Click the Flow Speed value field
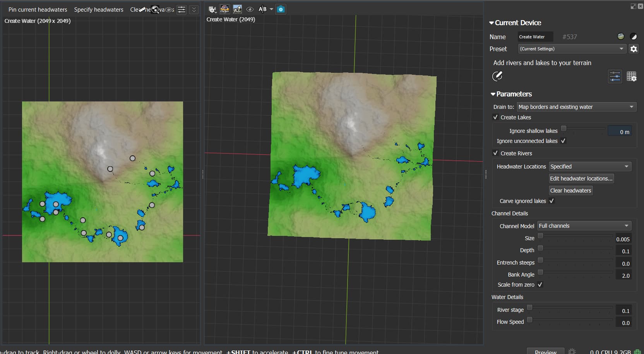 [x=623, y=323]
